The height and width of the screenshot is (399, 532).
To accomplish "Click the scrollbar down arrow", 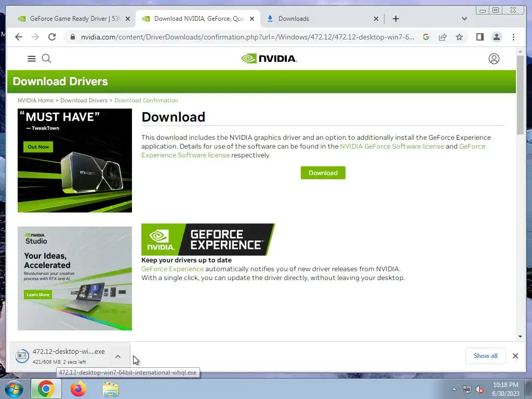I will click(520, 337).
